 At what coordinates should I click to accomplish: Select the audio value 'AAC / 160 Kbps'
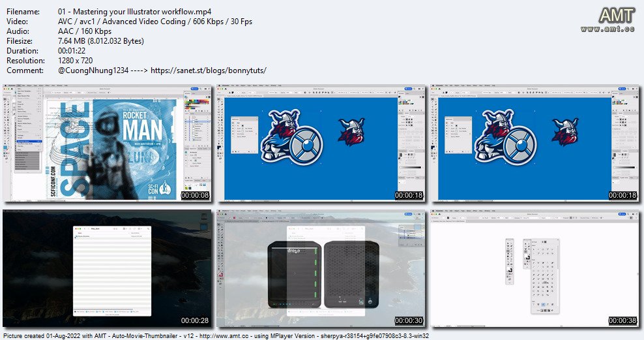pos(85,31)
